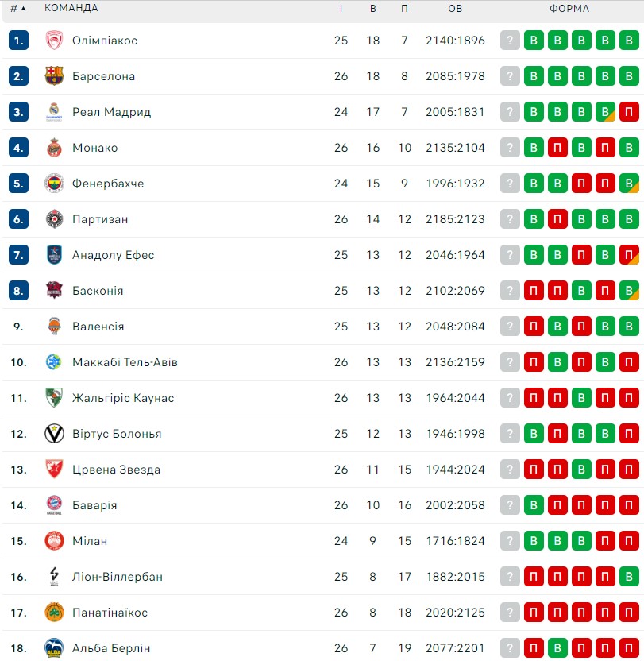Open the Virtus Bologna black V logo

pyautogui.click(x=54, y=433)
